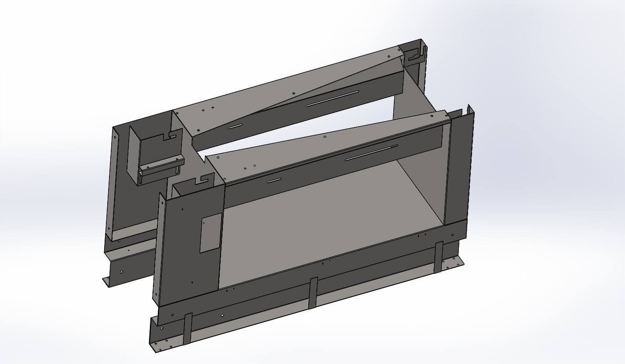Image resolution: width=625 pixels, height=364 pixels.
Task: Select the short slot on the rear rail
Action: click(235, 127)
